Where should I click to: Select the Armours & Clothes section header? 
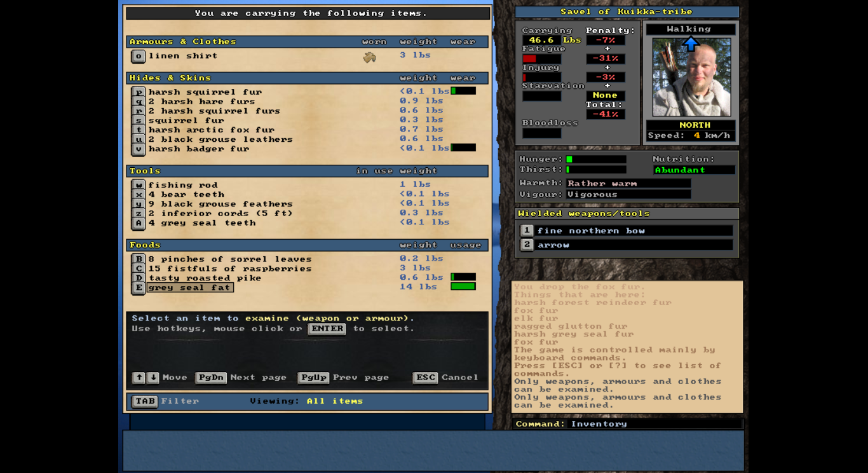(x=308, y=41)
